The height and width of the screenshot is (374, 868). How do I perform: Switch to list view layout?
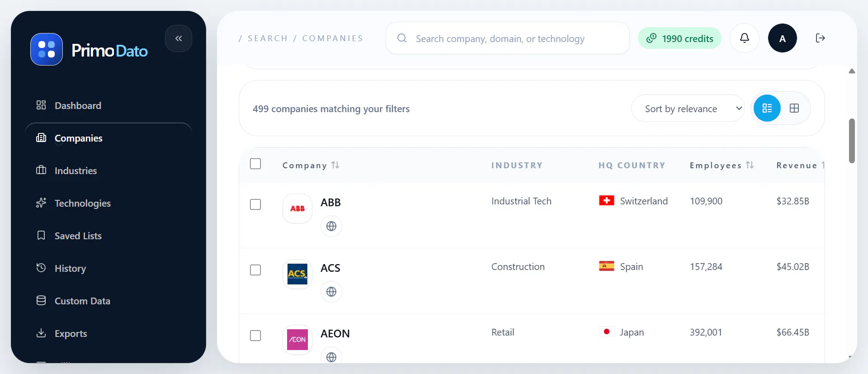pos(767,108)
